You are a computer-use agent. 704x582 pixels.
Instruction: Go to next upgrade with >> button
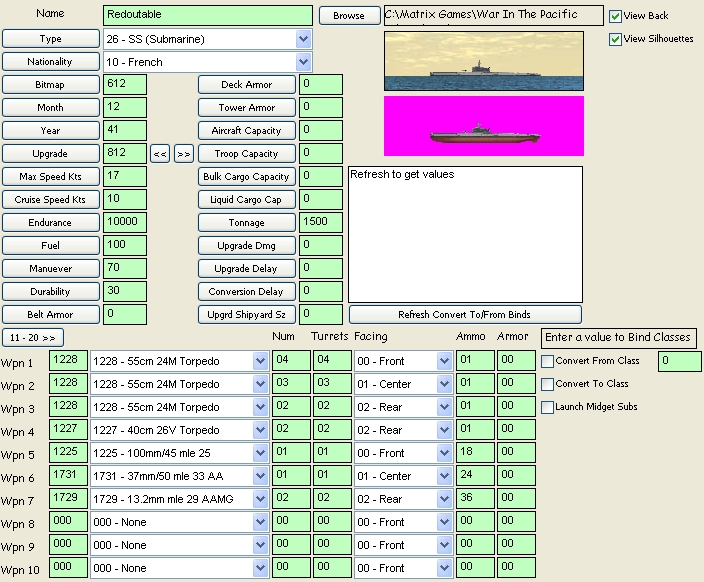pos(184,154)
